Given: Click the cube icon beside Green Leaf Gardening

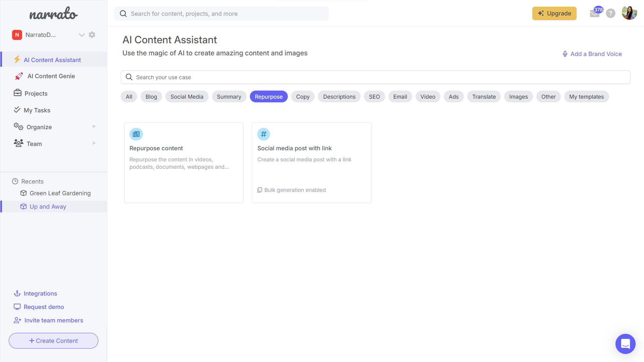Looking at the screenshot, I should [x=23, y=193].
